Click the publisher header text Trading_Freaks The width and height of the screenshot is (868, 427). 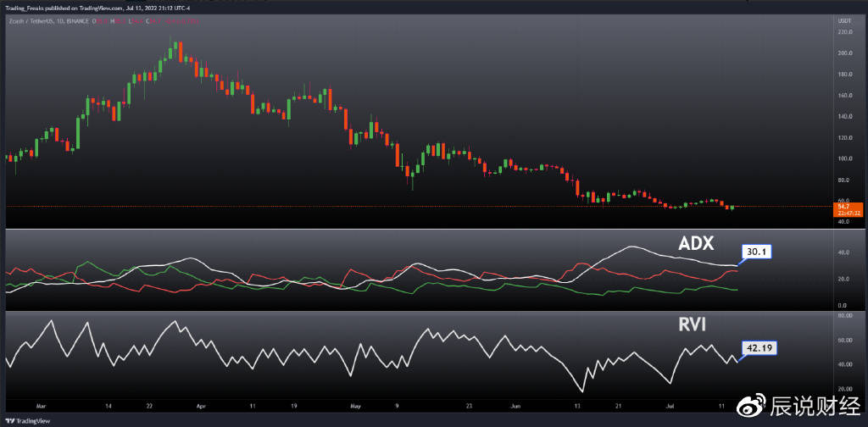pos(25,8)
